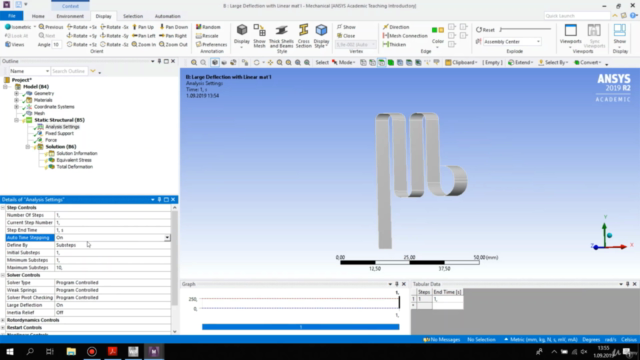The height and width of the screenshot is (360, 640).
Task: Pin the Graph panel
Action: coord(397,284)
